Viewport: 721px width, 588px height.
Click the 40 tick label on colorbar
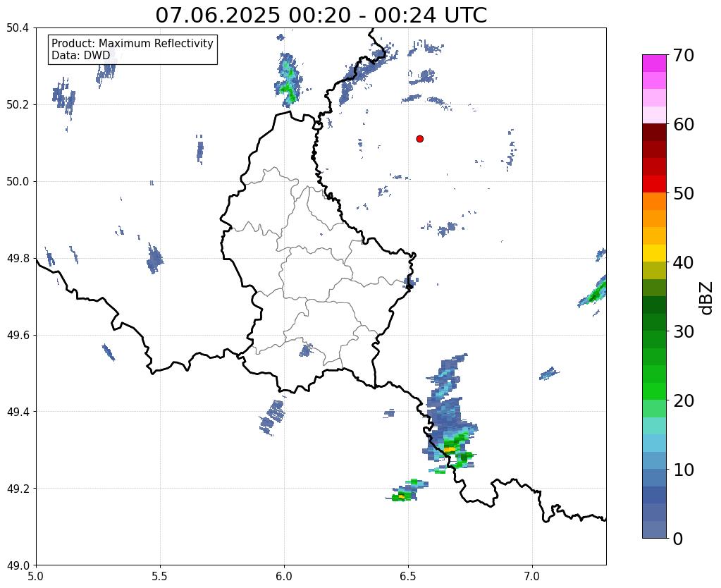[684, 262]
